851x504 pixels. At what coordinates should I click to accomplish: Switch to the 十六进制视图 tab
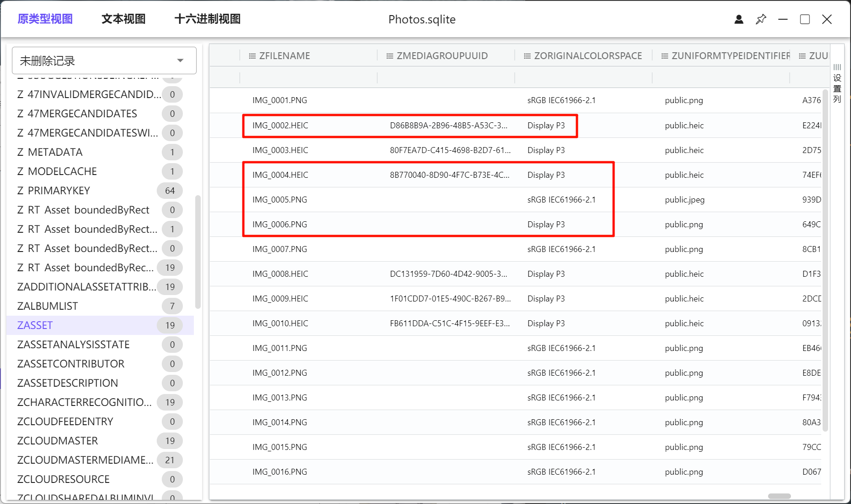coord(208,19)
